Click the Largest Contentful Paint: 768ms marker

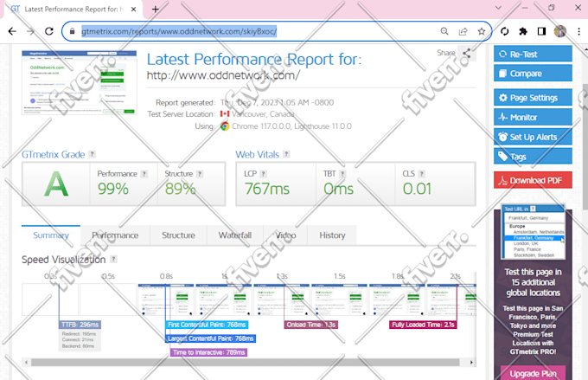[211, 338]
